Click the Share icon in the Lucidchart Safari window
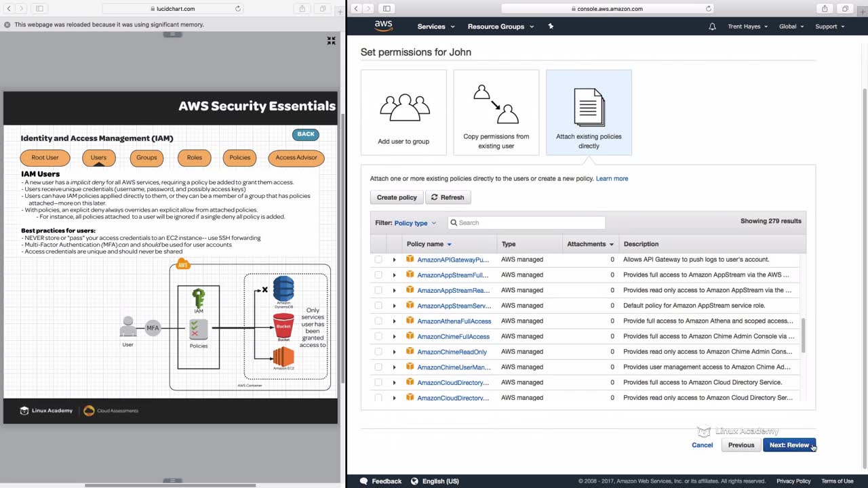Screen dimensions: 868x488 click(x=302, y=9)
